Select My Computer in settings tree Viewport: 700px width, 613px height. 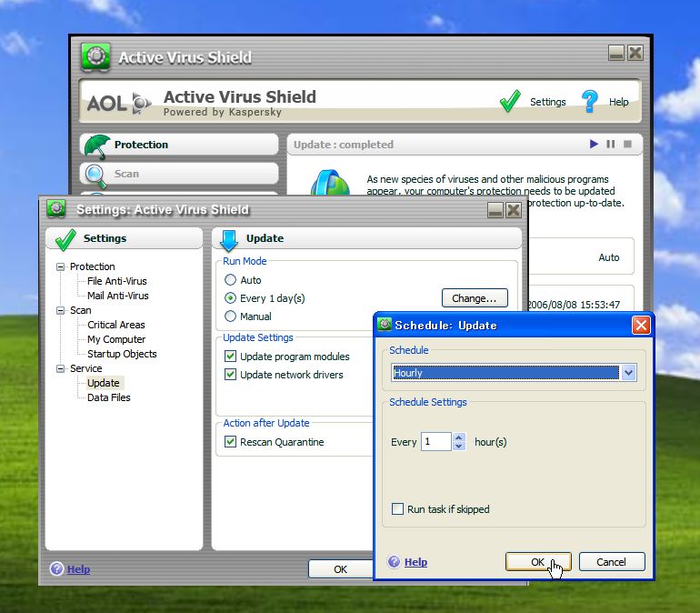point(116,339)
